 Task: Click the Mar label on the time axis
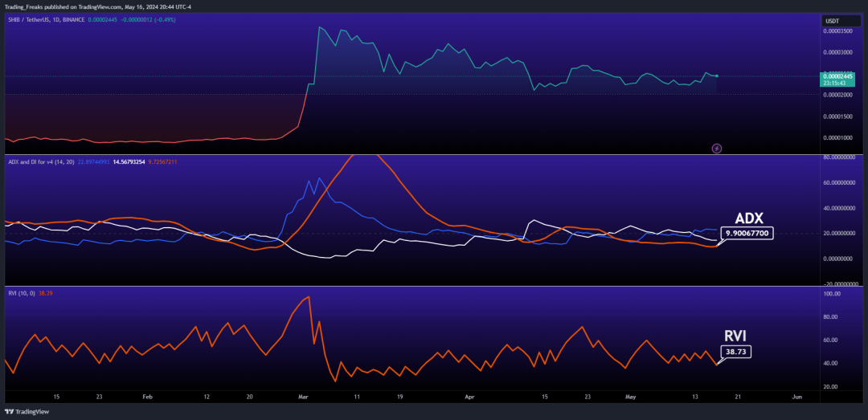click(303, 397)
